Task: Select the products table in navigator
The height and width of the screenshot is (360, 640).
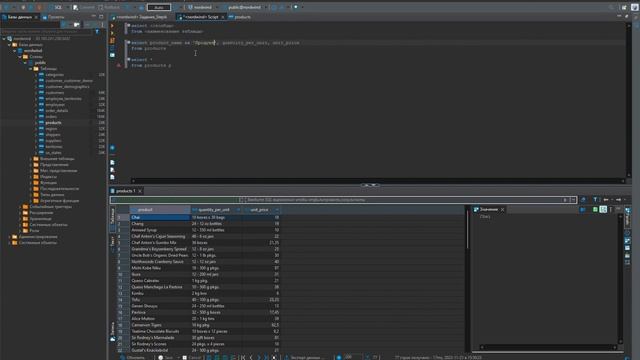Action: (x=53, y=122)
